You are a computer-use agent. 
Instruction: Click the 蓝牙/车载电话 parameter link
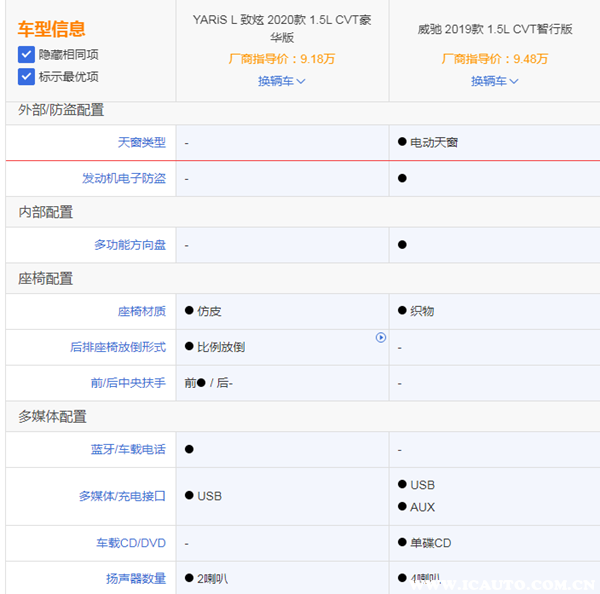[127, 450]
